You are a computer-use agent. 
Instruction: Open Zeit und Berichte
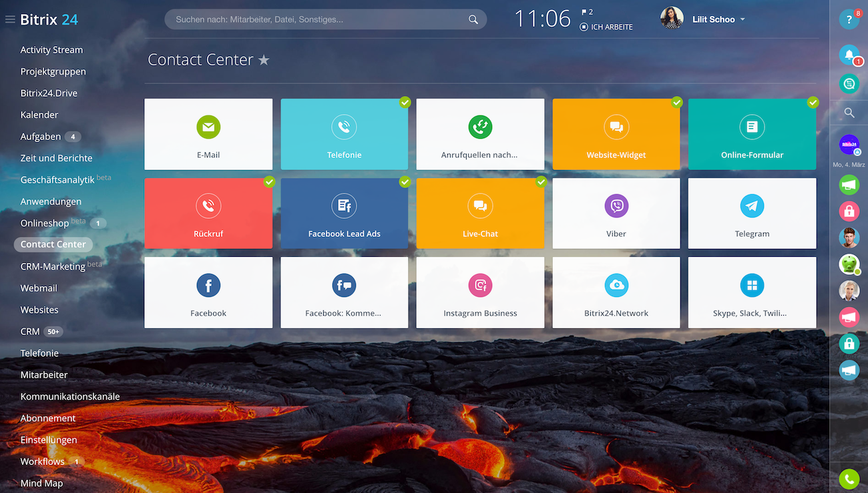click(56, 158)
